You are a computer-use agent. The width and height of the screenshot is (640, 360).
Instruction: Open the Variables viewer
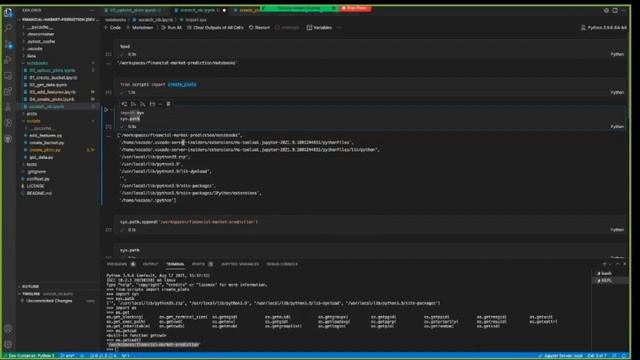tap(319, 28)
